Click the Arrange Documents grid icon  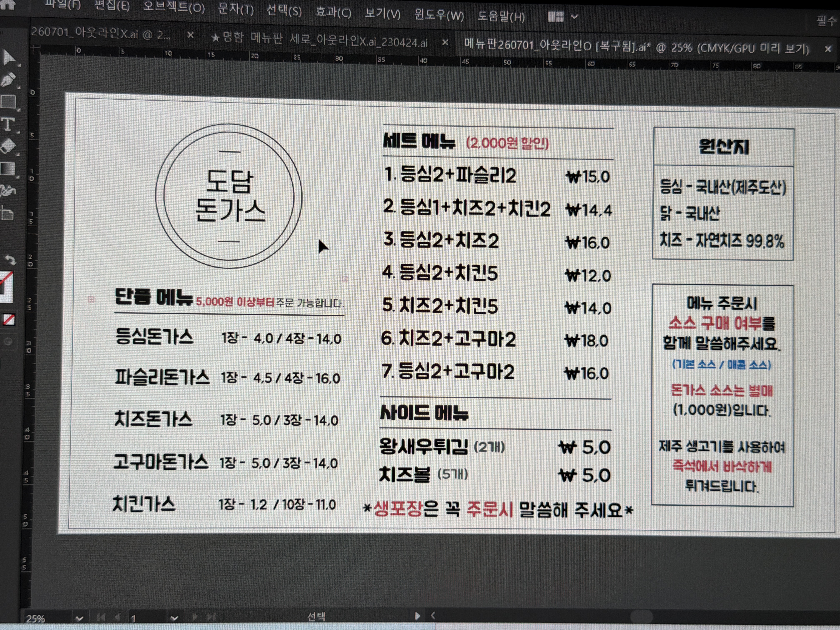(556, 16)
